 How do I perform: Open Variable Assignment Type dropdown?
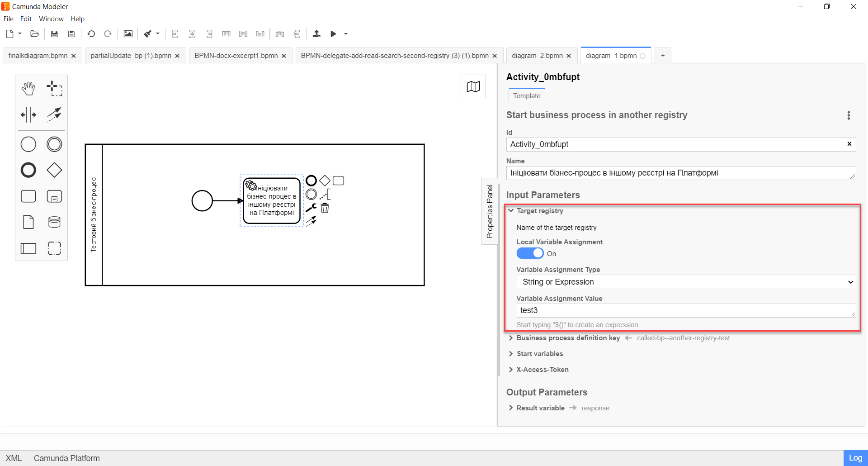coord(686,282)
